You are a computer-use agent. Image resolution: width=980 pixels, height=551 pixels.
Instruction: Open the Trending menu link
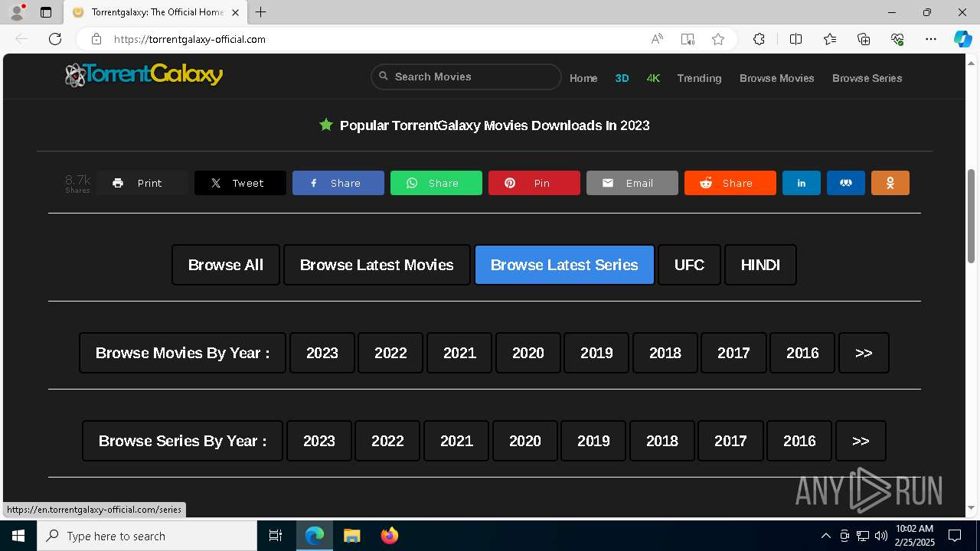tap(699, 78)
